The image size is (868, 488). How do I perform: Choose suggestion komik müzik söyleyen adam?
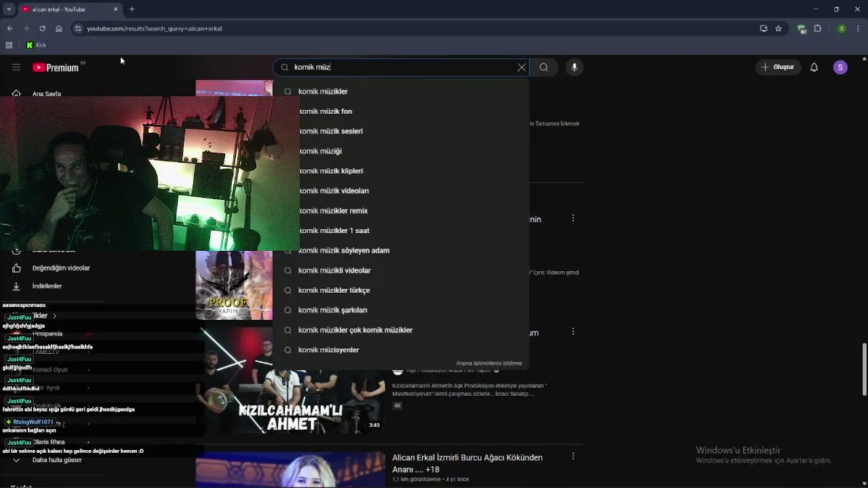click(x=401, y=250)
